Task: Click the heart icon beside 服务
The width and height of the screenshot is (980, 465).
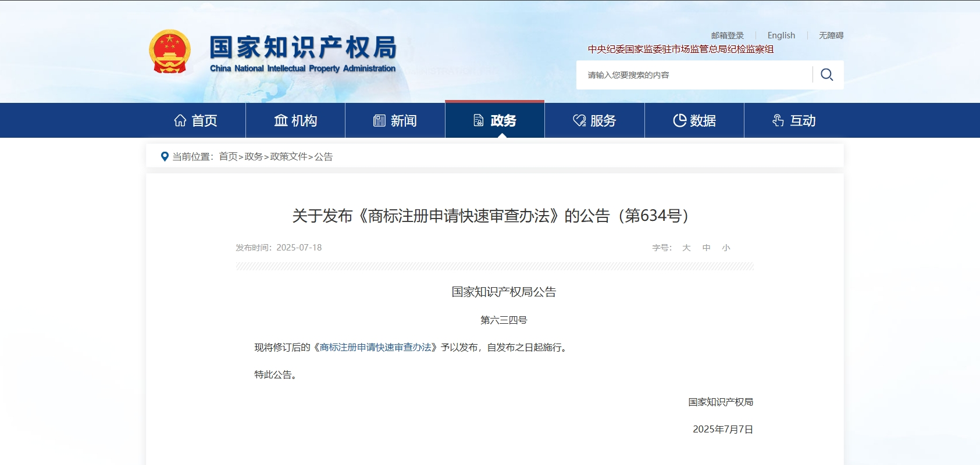Action: (x=579, y=120)
